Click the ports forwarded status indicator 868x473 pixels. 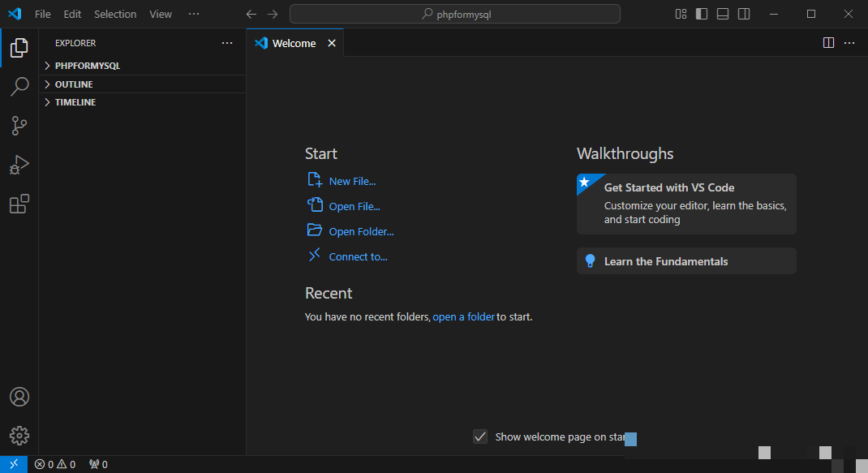(x=98, y=464)
